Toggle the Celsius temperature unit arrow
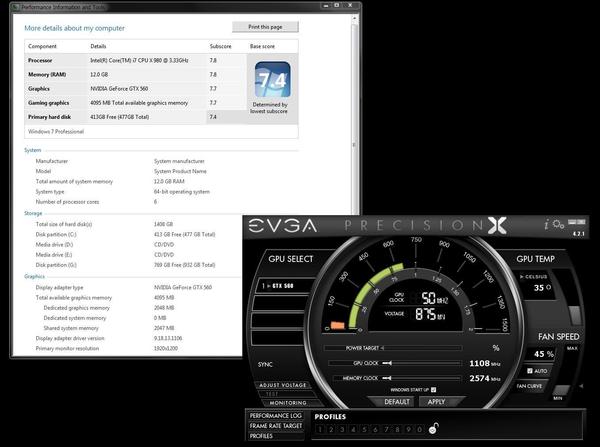Screen dimensions: 600x447 coord(522,277)
